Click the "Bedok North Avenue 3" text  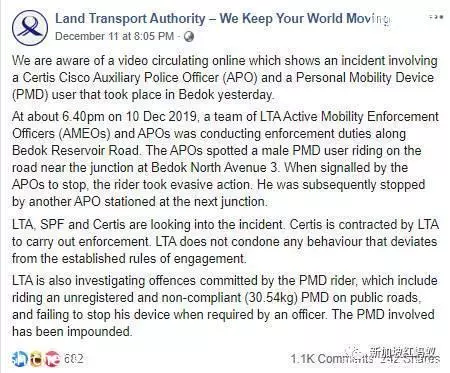[x=215, y=167]
